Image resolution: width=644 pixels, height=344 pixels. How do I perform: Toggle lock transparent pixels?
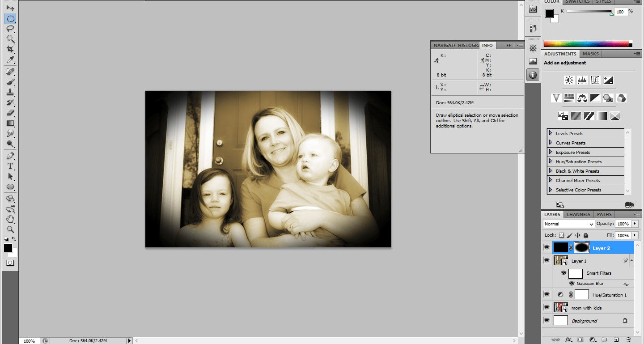[561, 235]
